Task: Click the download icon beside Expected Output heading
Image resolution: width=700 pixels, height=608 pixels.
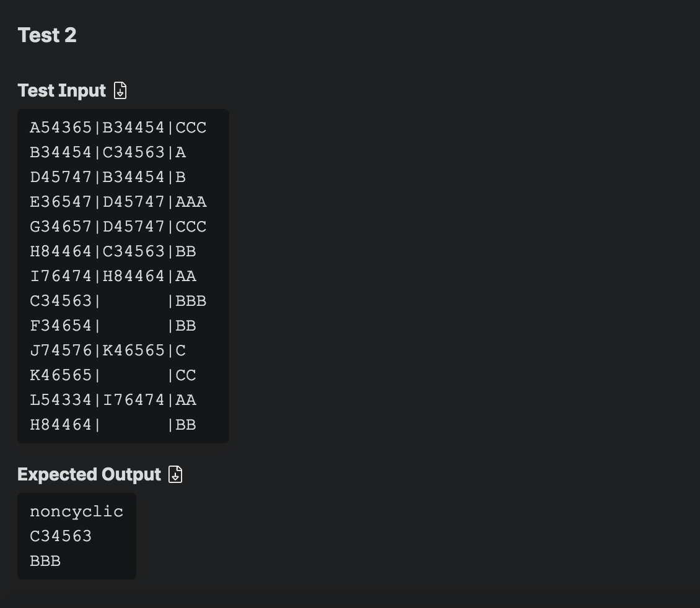Action: (175, 474)
